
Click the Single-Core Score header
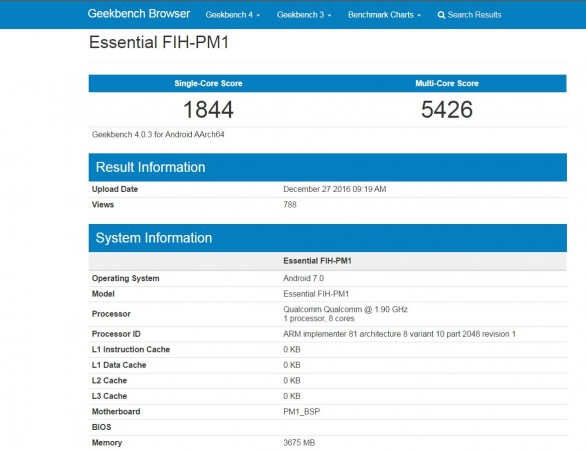pyautogui.click(x=208, y=83)
